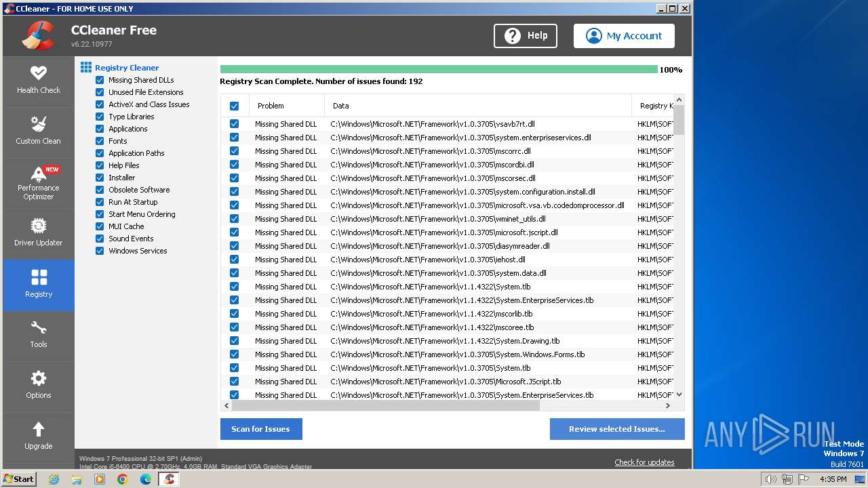Select the wminet_utils.dll row
868x488 pixels.
(448, 219)
